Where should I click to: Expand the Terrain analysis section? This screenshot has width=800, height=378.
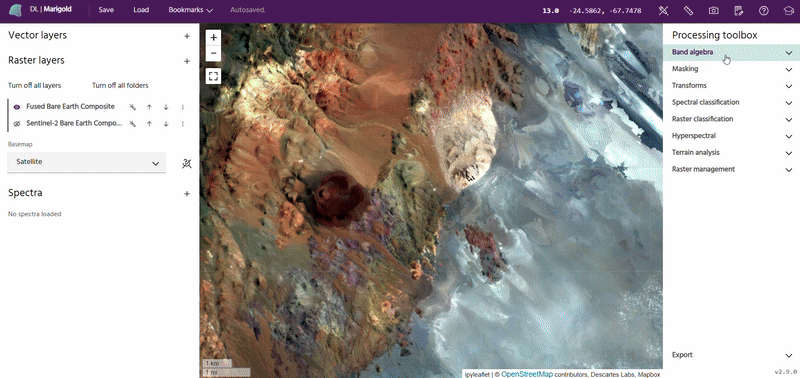pos(731,153)
